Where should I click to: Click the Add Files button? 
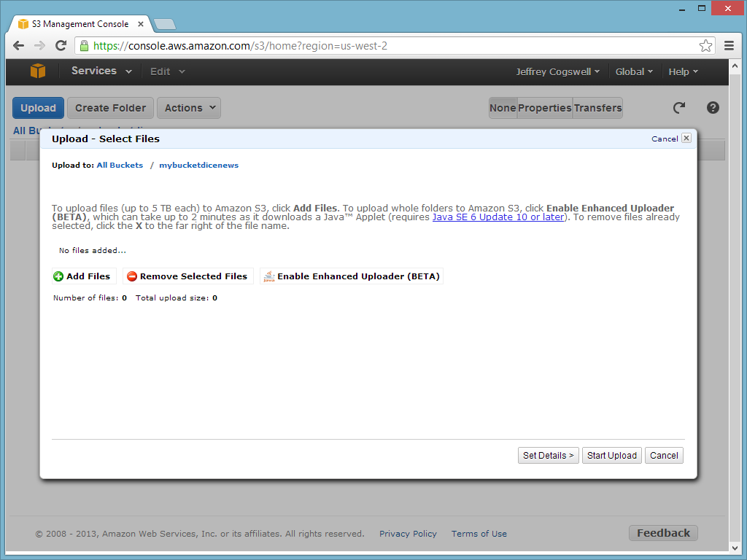pyautogui.click(x=82, y=276)
